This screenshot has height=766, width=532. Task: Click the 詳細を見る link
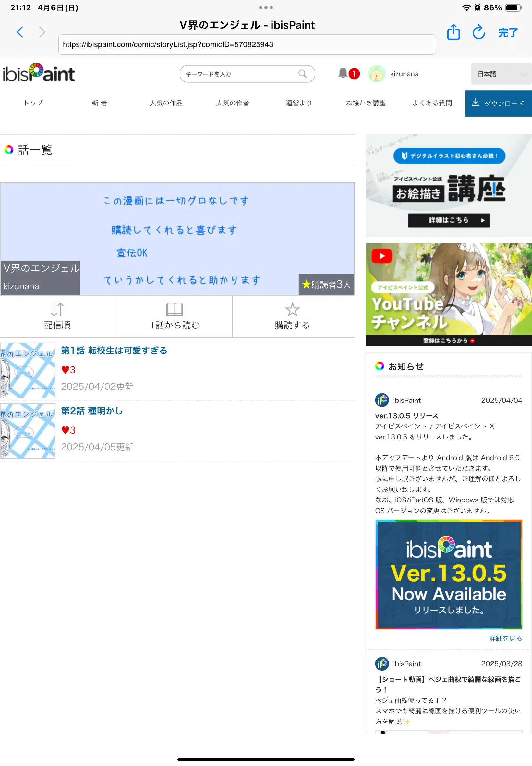[506, 639]
